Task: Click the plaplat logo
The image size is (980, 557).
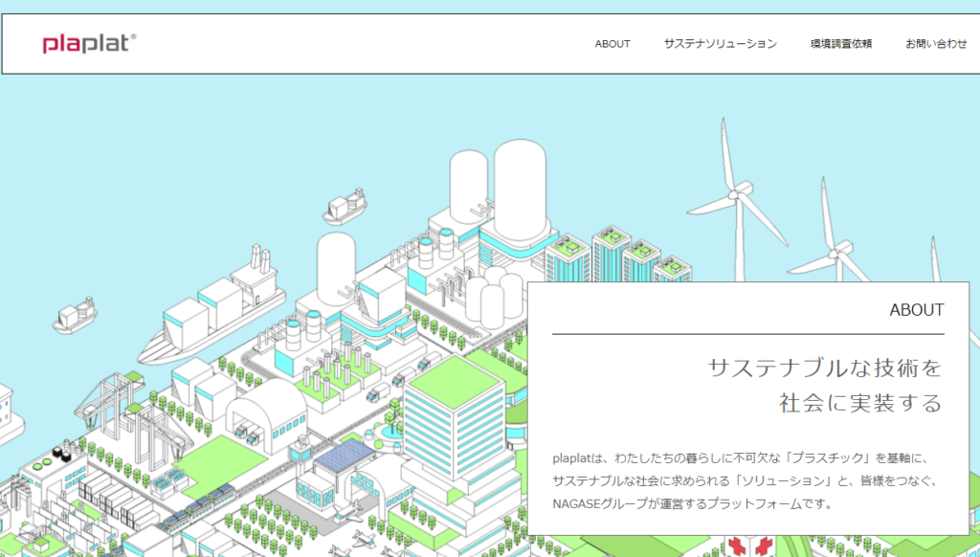Action: [89, 44]
